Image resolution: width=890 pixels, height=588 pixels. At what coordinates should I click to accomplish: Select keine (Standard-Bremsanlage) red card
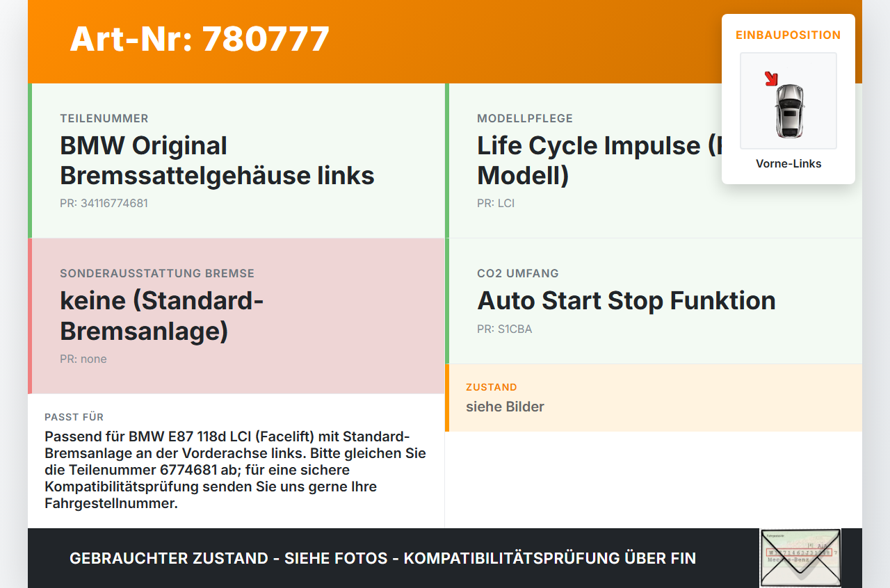click(236, 316)
